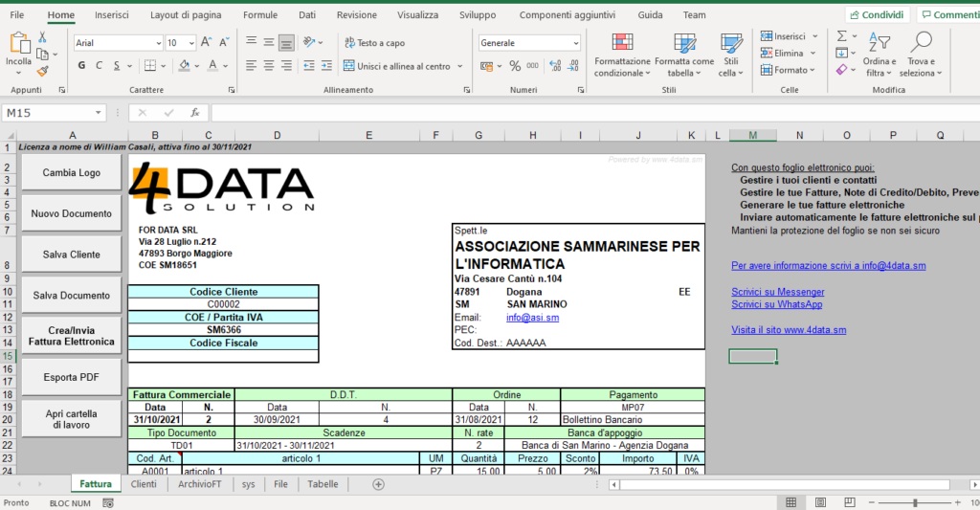Switch to Page Break Preview in status bar

click(850, 502)
